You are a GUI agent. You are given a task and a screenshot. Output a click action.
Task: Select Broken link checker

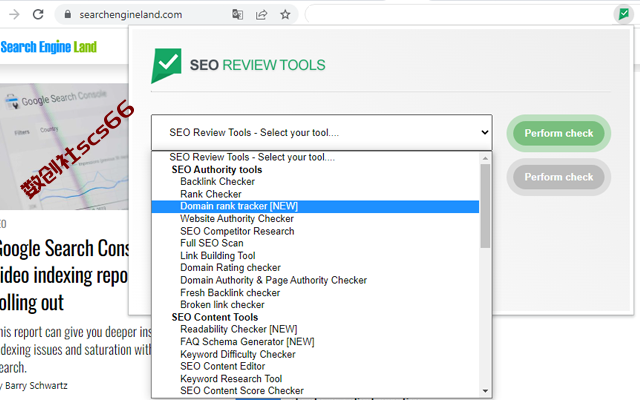click(x=315, y=305)
